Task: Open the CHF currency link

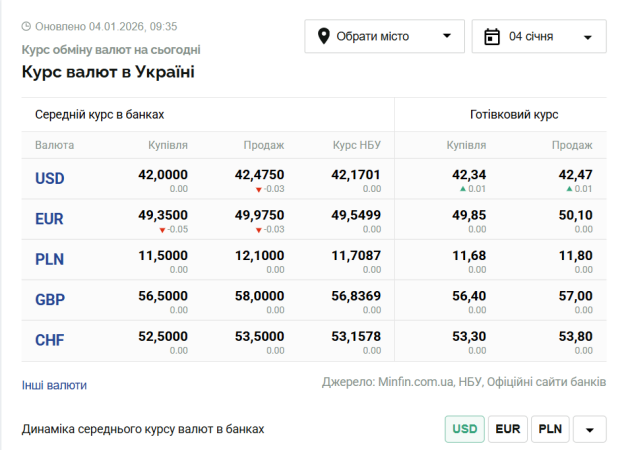Action: click(x=49, y=340)
